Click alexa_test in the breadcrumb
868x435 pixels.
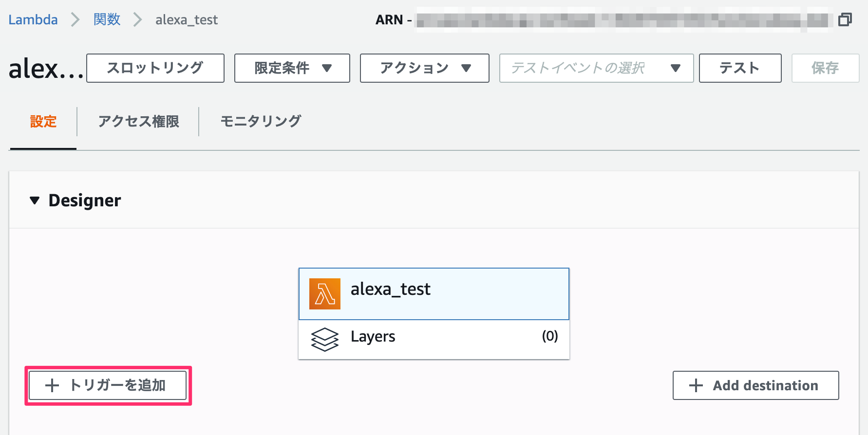(x=186, y=20)
